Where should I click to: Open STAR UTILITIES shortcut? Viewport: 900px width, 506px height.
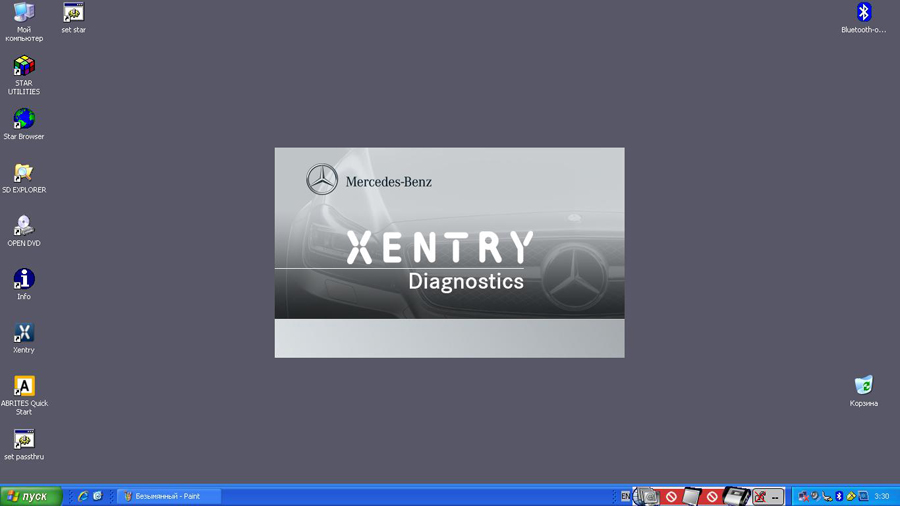tap(24, 75)
